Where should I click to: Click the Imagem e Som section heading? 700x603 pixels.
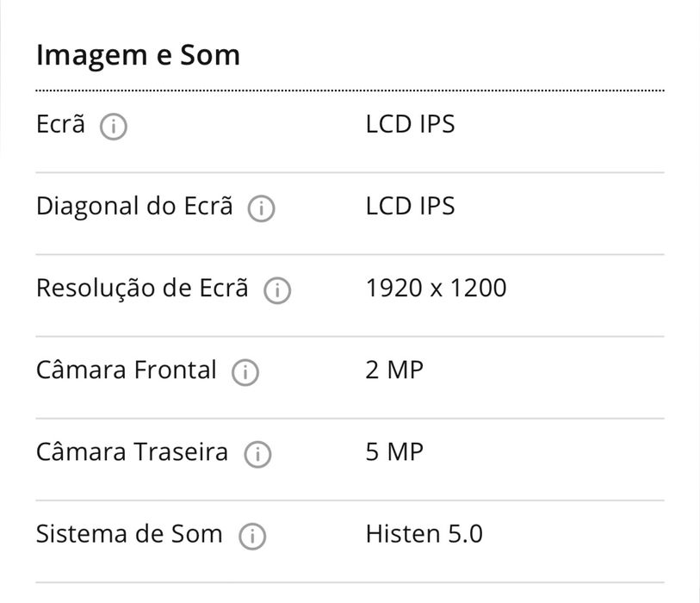coord(138,55)
